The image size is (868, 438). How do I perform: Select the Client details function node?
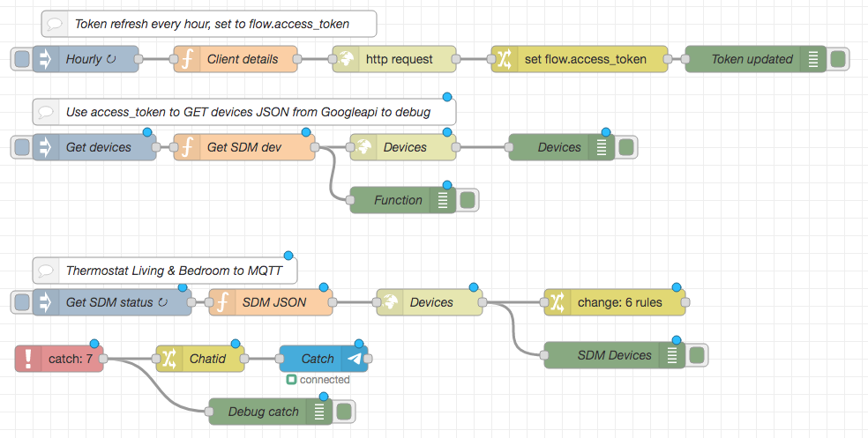236,59
